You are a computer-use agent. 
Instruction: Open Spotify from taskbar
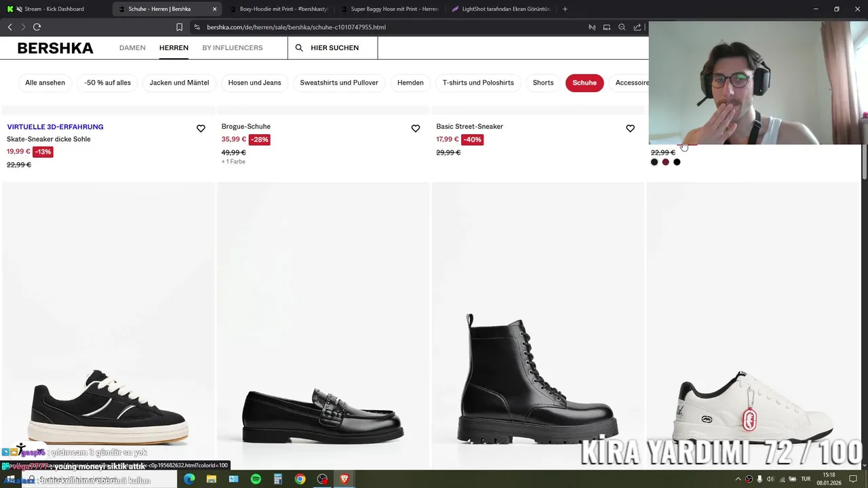[x=256, y=479]
